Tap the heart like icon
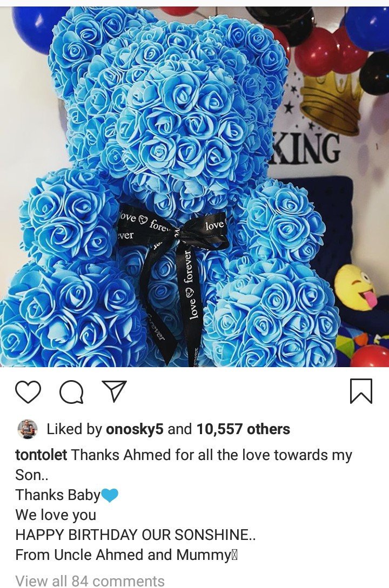This screenshot has width=389, height=588. (x=28, y=391)
